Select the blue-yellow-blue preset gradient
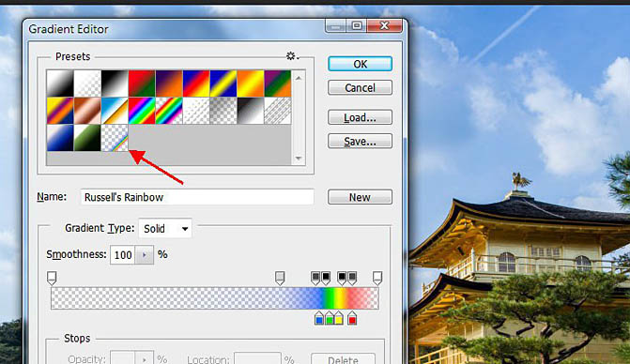 click(223, 83)
